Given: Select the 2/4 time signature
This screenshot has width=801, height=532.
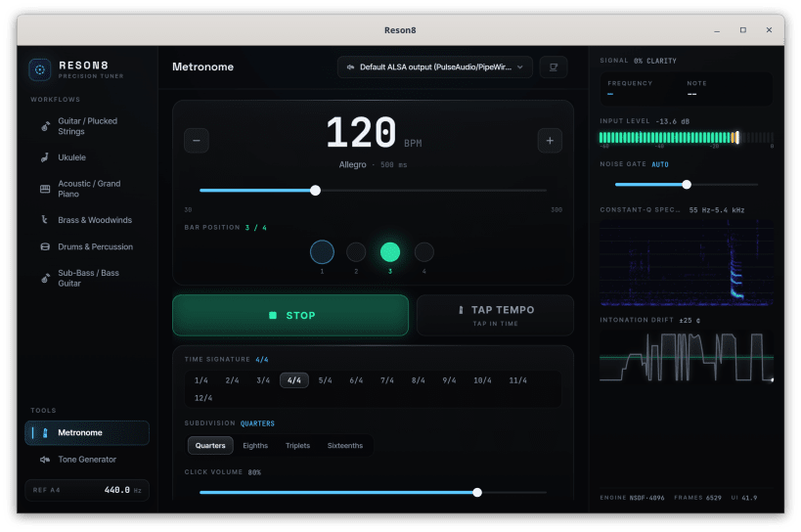Looking at the screenshot, I should tap(233, 380).
